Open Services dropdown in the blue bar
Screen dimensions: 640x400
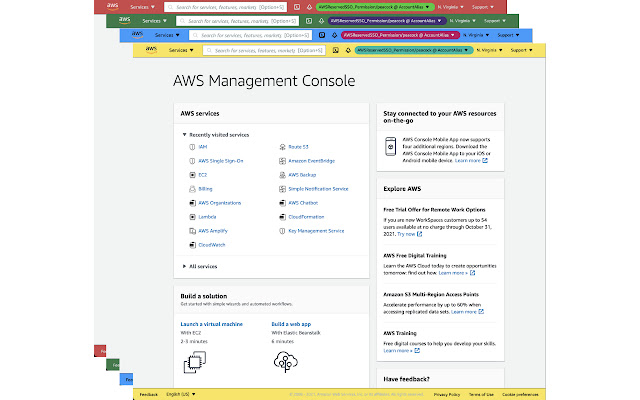(x=167, y=35)
